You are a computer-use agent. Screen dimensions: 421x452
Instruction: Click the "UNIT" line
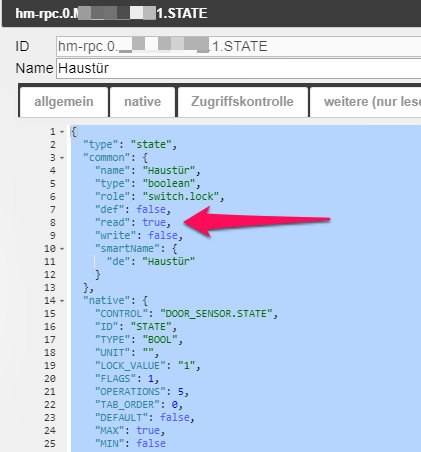(x=127, y=353)
